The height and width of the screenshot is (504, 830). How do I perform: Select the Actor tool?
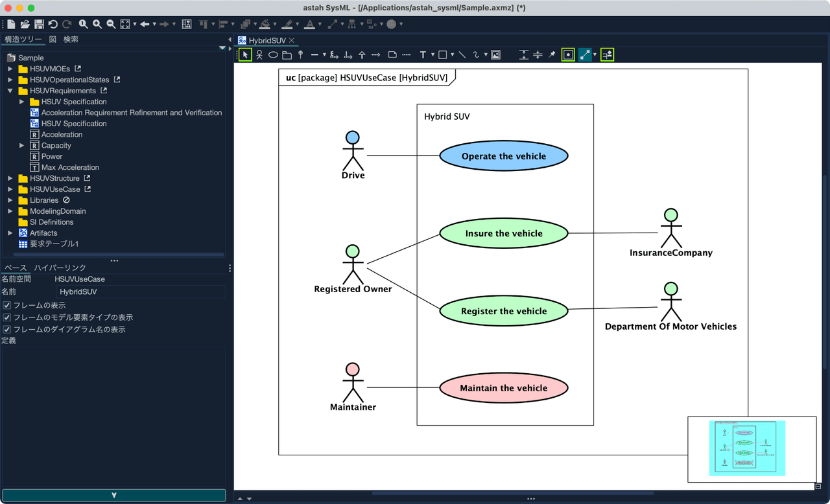click(x=259, y=55)
